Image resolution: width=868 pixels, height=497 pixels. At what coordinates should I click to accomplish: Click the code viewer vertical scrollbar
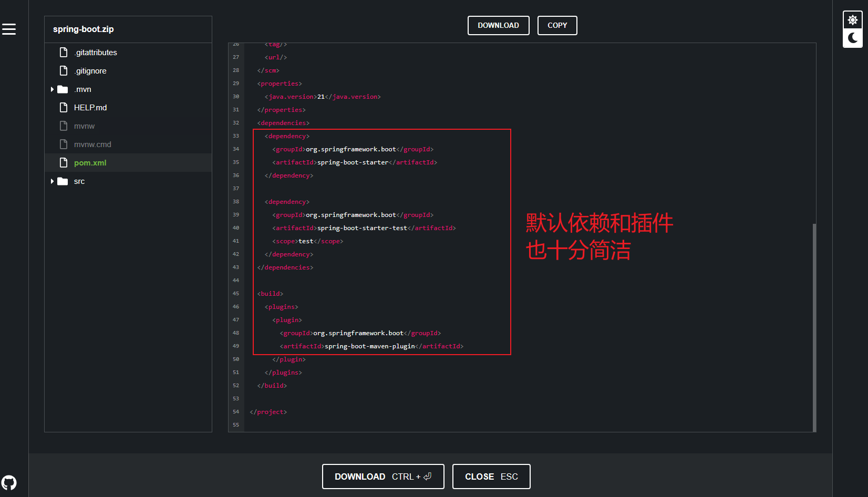[814, 327]
